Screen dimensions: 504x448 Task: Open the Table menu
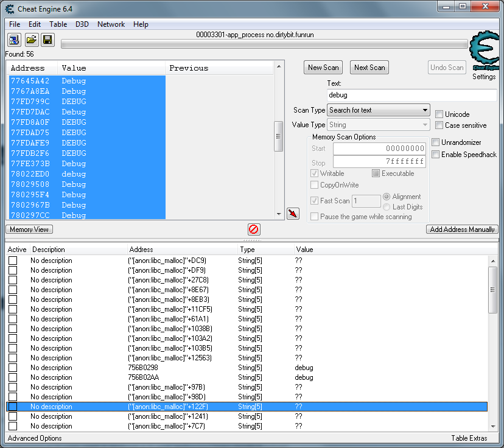[x=58, y=24]
